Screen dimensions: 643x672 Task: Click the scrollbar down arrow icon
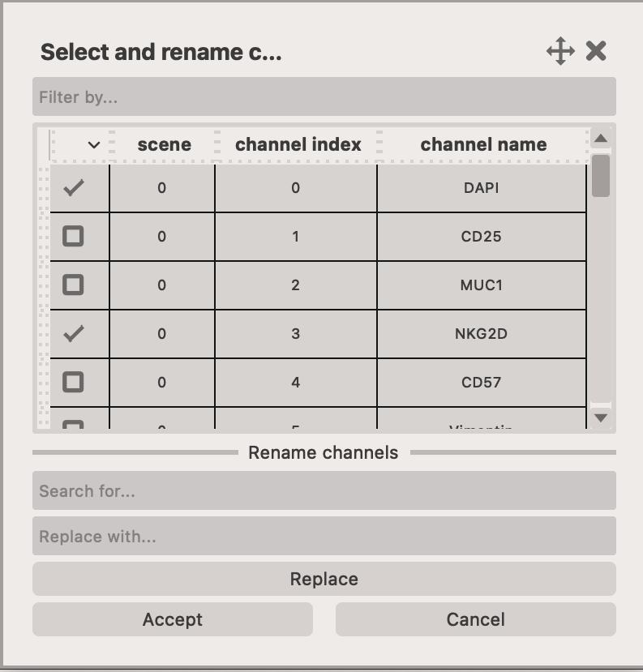coord(600,417)
